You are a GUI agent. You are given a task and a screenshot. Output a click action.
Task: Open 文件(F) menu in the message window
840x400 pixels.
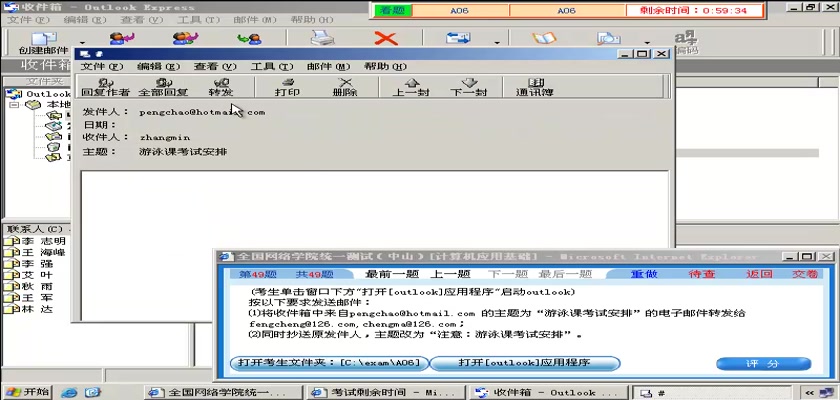coord(102,66)
